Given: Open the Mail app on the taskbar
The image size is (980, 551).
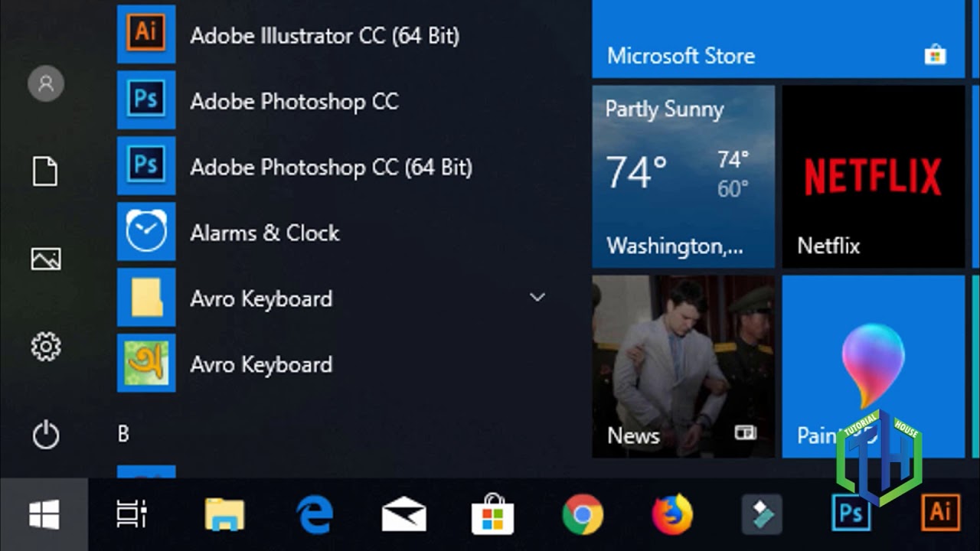Looking at the screenshot, I should point(404,514).
